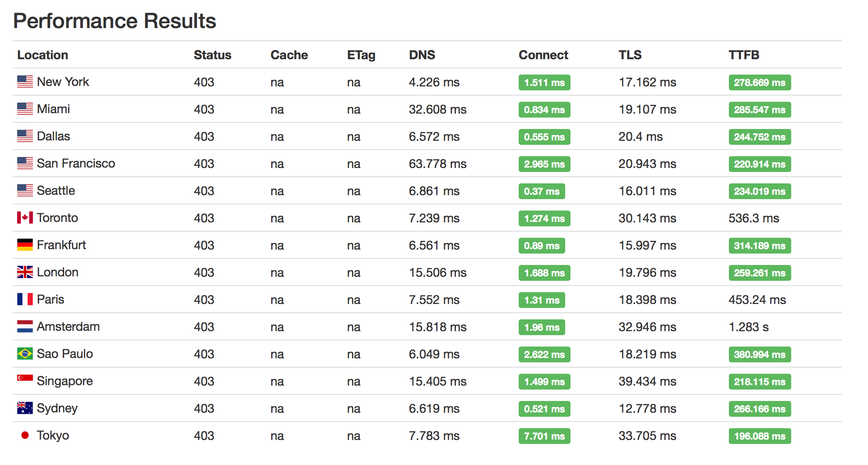This screenshot has width=868, height=465.
Task: Click the 1.31 ms connect badge
Action: tap(542, 300)
